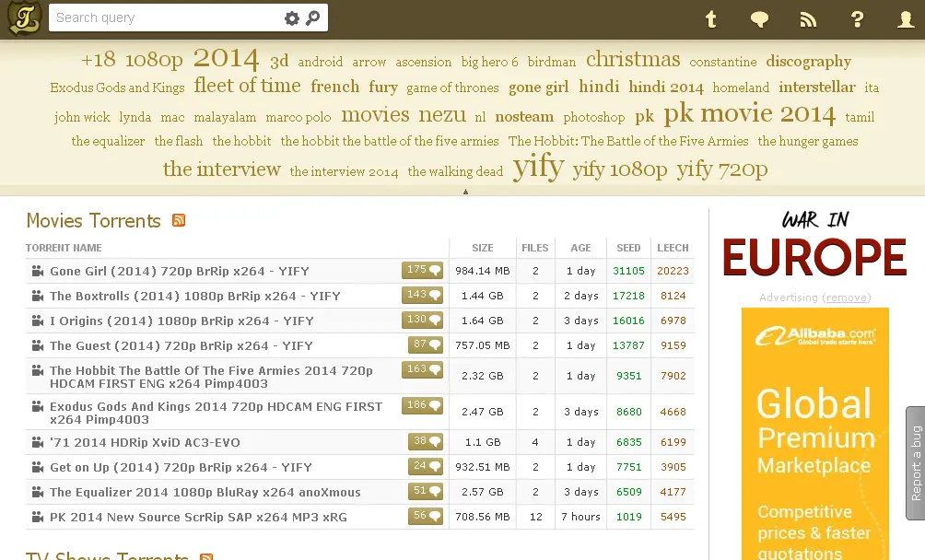Image resolution: width=925 pixels, height=560 pixels.
Task: Open the '71 2014 HDRip torrent
Action: [145, 443]
